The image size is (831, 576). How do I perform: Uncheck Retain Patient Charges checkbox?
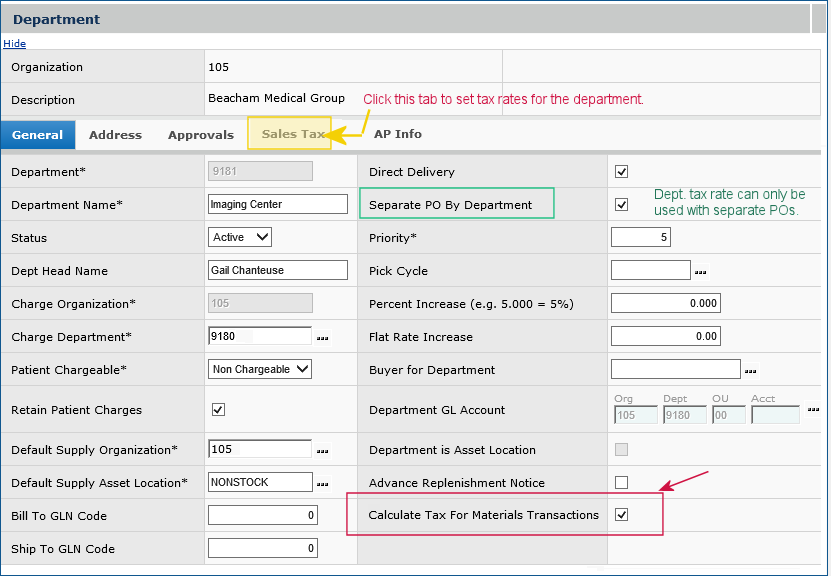[218, 410]
